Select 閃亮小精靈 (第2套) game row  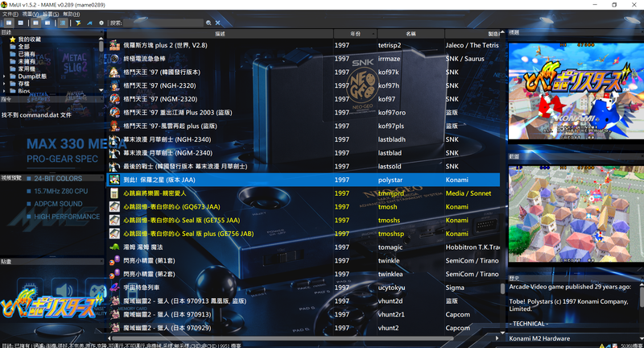pyautogui.click(x=303, y=274)
